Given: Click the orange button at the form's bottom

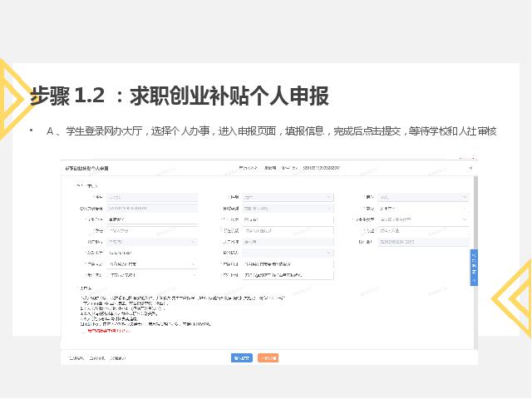Looking at the screenshot, I should (268, 357).
